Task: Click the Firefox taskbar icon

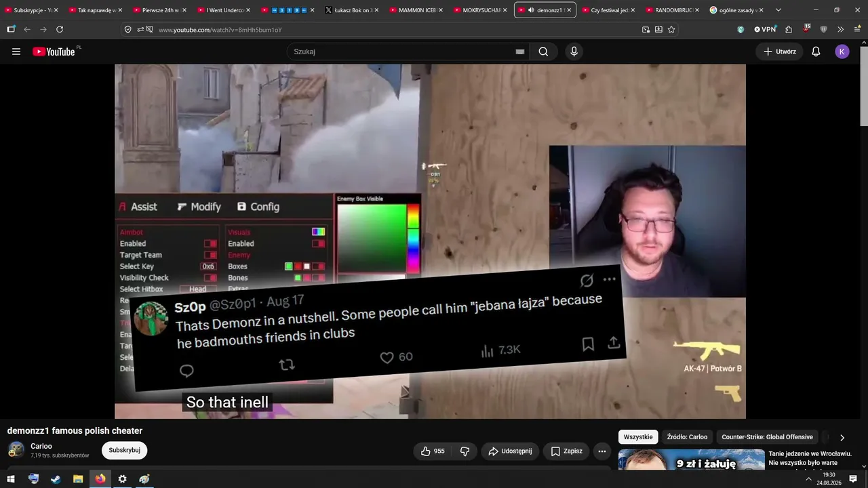Action: click(100, 479)
